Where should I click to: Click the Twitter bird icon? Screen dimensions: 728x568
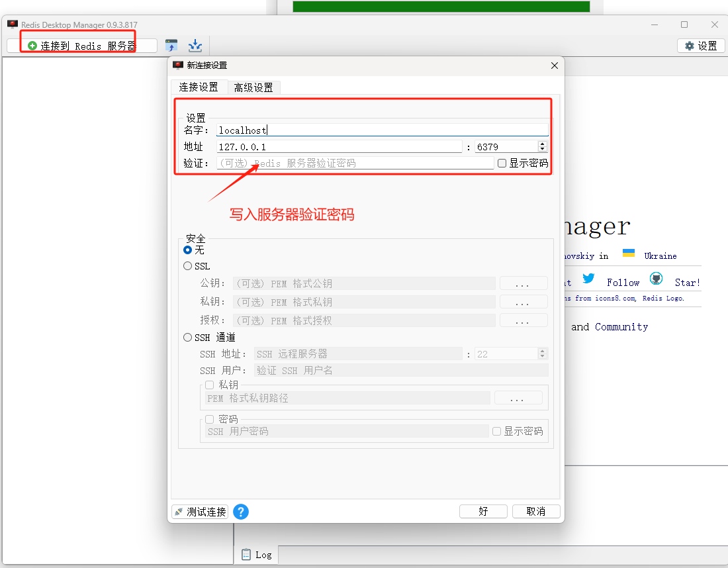(x=589, y=278)
